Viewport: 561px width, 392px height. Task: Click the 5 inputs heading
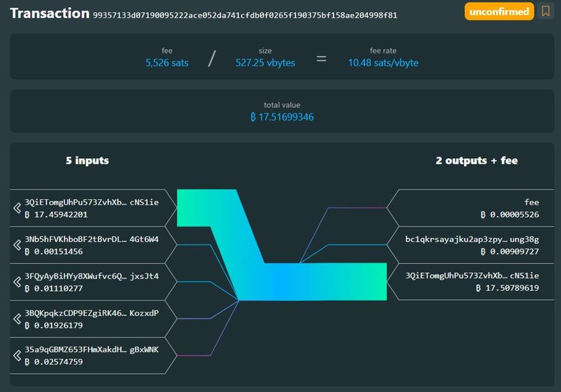[x=88, y=161]
